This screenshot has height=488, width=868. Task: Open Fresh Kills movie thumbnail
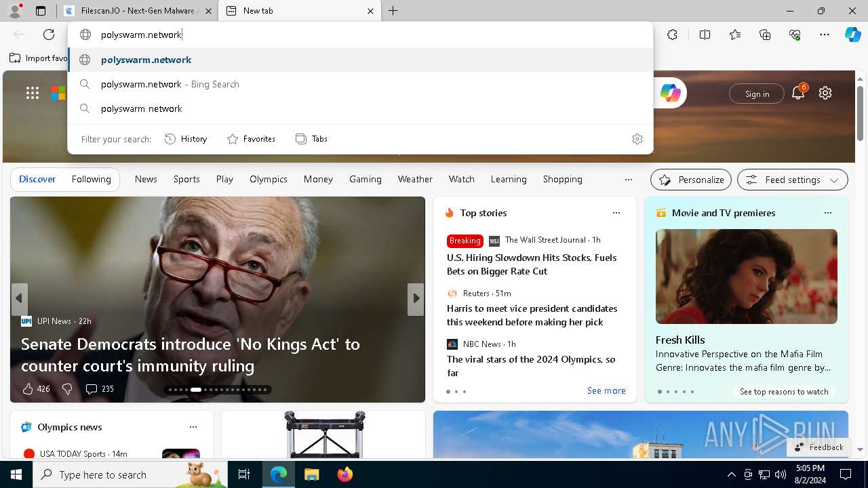(747, 277)
